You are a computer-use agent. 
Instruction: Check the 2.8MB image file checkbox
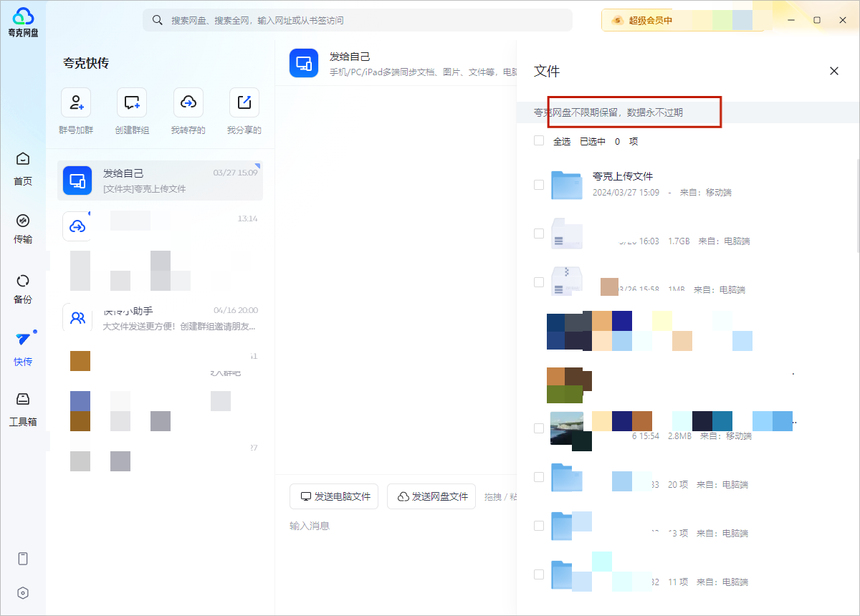pyautogui.click(x=539, y=428)
